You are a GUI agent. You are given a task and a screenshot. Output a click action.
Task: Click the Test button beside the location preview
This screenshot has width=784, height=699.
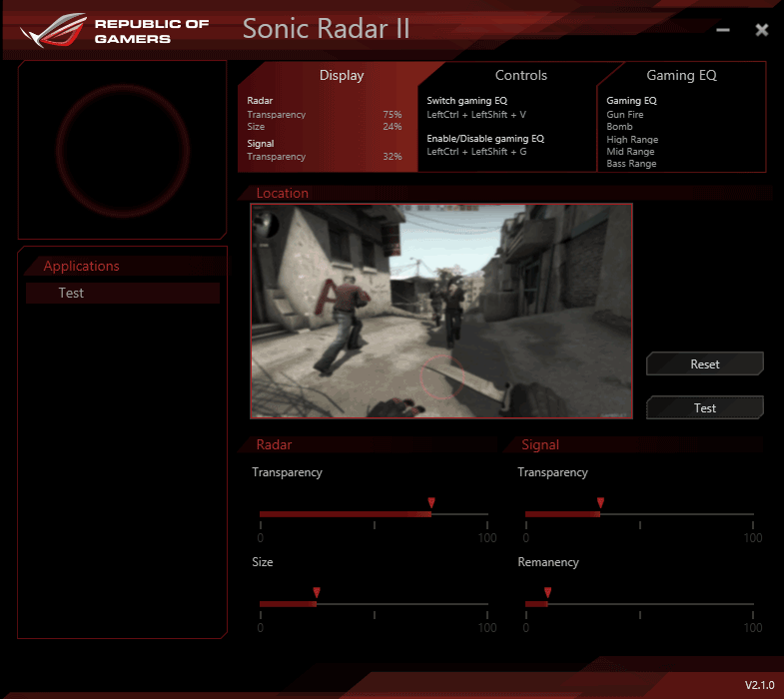click(x=705, y=408)
